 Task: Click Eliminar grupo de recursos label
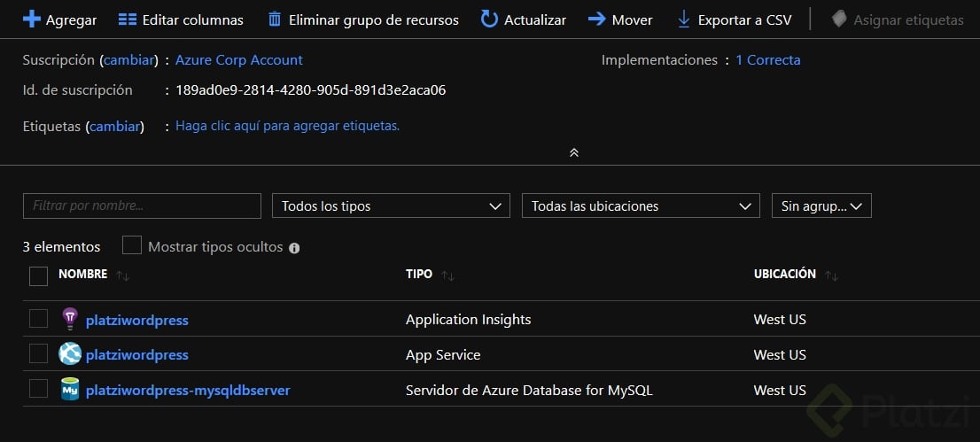point(374,20)
